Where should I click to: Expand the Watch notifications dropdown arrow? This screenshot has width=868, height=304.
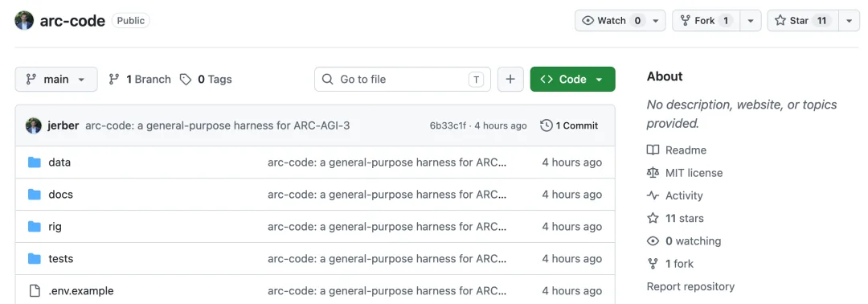656,20
